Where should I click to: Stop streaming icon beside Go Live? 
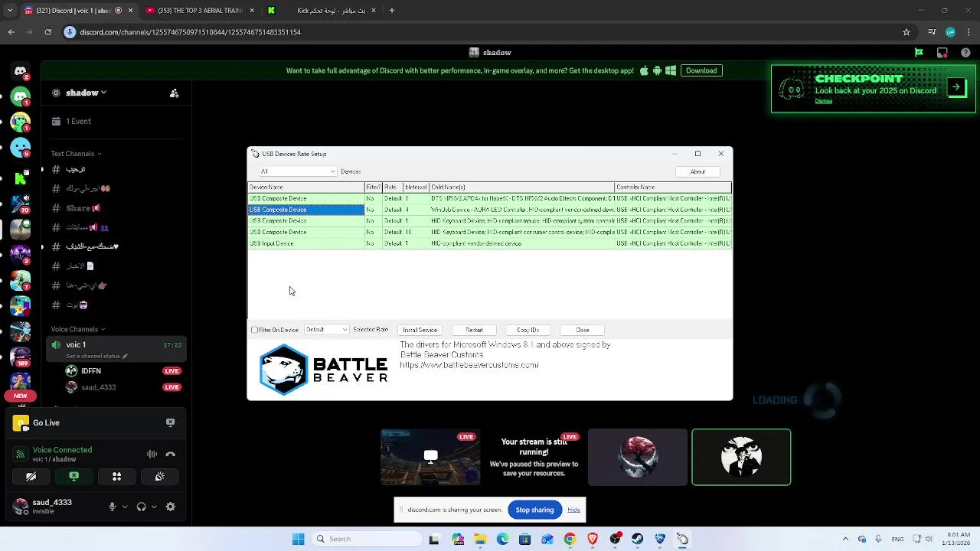(x=170, y=422)
